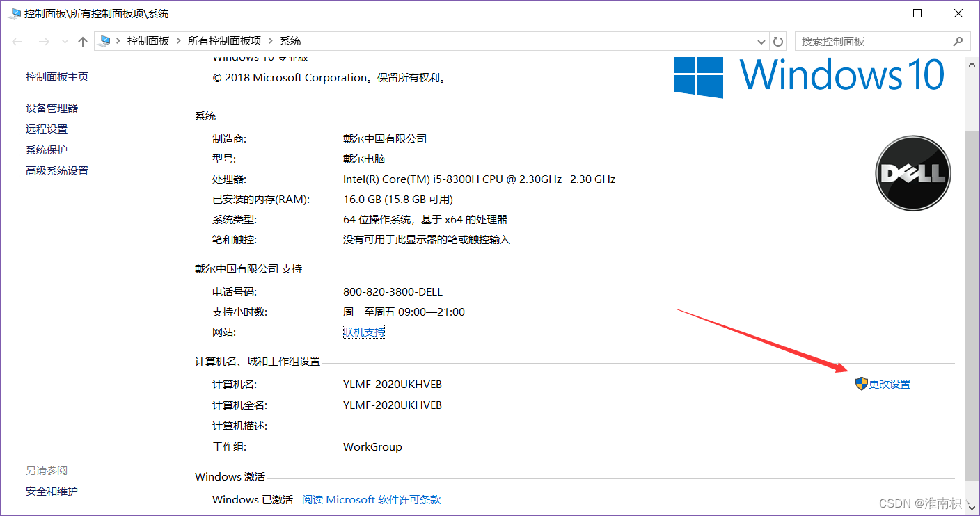Refresh the page with refresh button
Viewport: 980px width, 516px height.
[x=778, y=41]
